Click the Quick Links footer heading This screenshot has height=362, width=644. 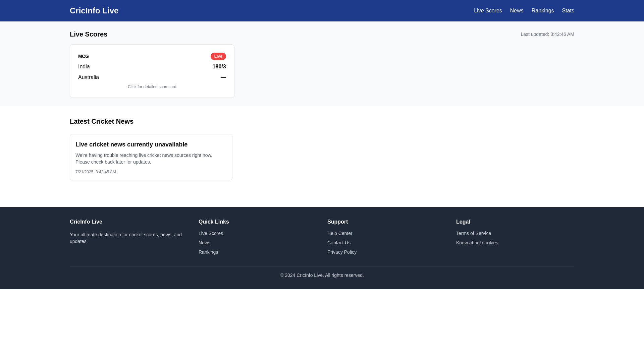click(x=214, y=222)
